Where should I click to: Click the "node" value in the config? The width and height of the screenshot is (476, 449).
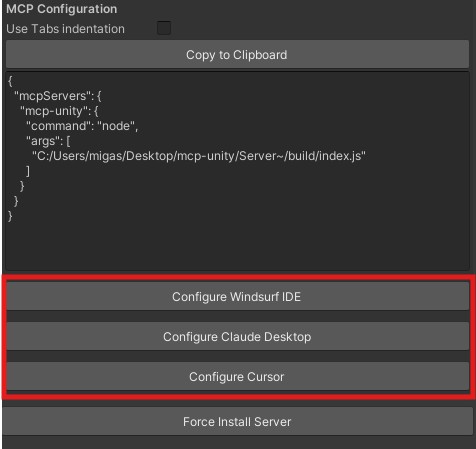coord(116,126)
